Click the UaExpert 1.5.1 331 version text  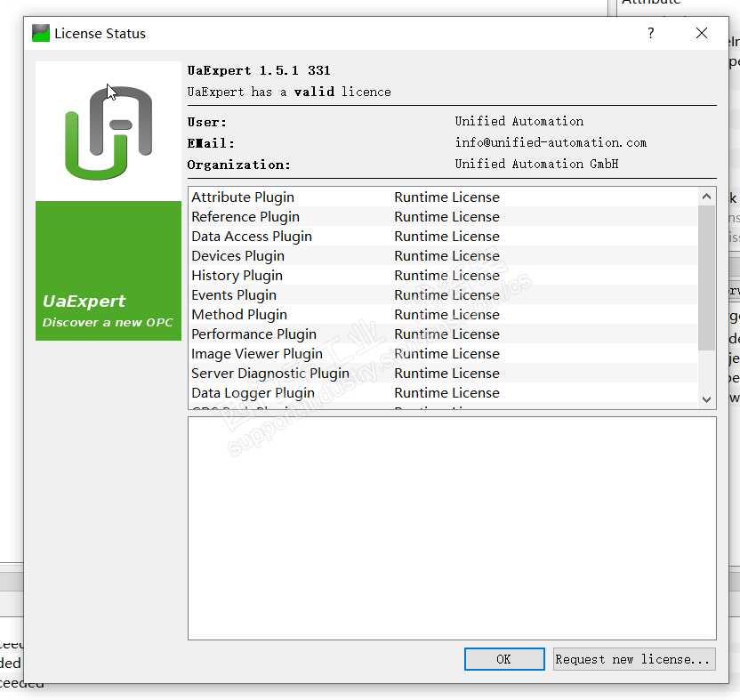click(x=259, y=71)
